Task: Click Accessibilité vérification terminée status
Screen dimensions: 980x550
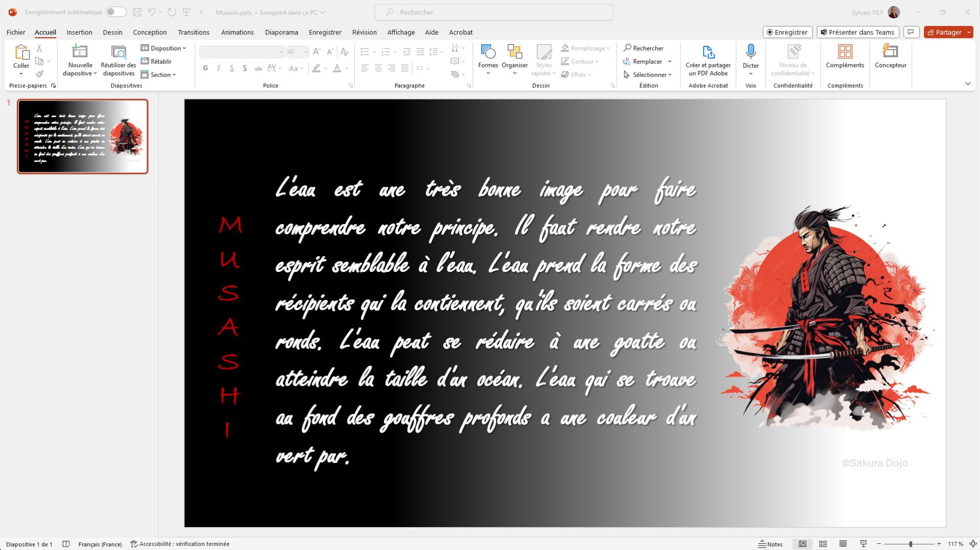Action: (x=180, y=544)
